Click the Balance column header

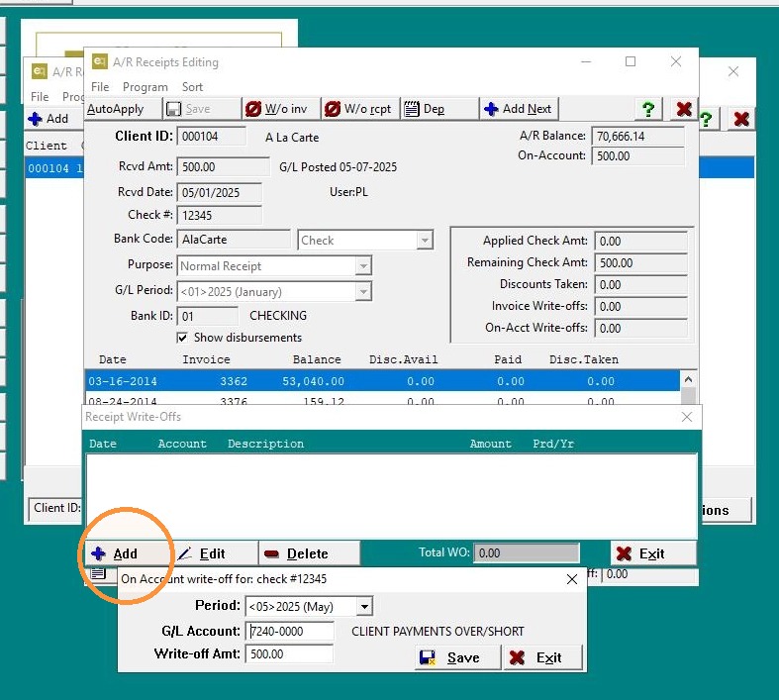317,359
